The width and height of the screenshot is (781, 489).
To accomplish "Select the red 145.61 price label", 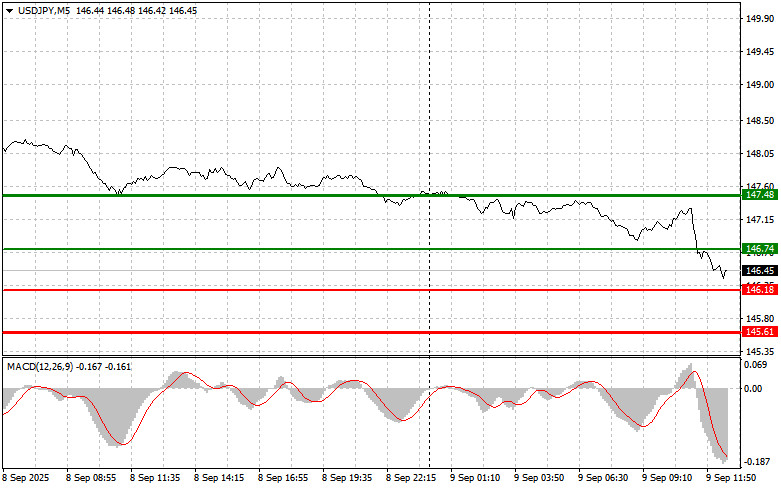I will (760, 331).
